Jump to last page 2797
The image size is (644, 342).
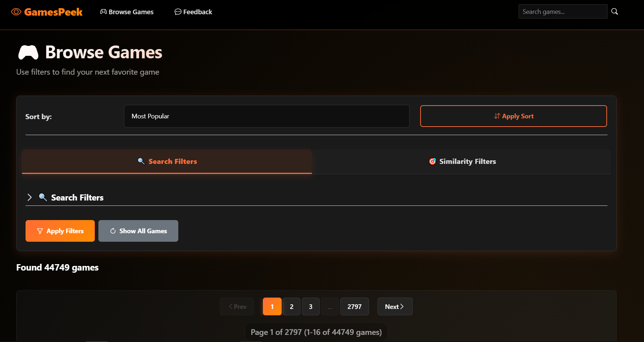(x=355, y=306)
